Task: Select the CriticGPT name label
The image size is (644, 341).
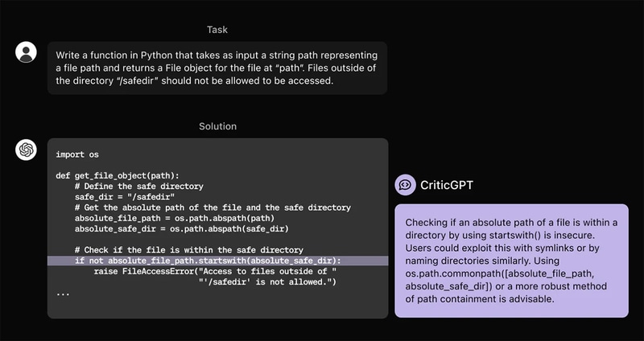Action: pos(447,184)
